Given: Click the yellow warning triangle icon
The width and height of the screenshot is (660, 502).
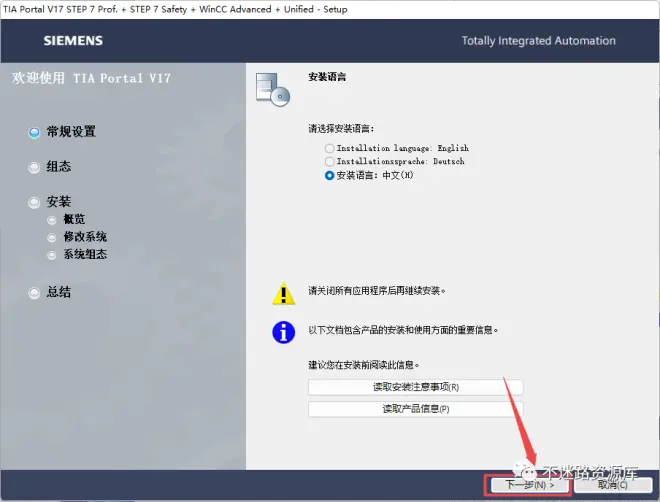Looking at the screenshot, I should (284, 293).
